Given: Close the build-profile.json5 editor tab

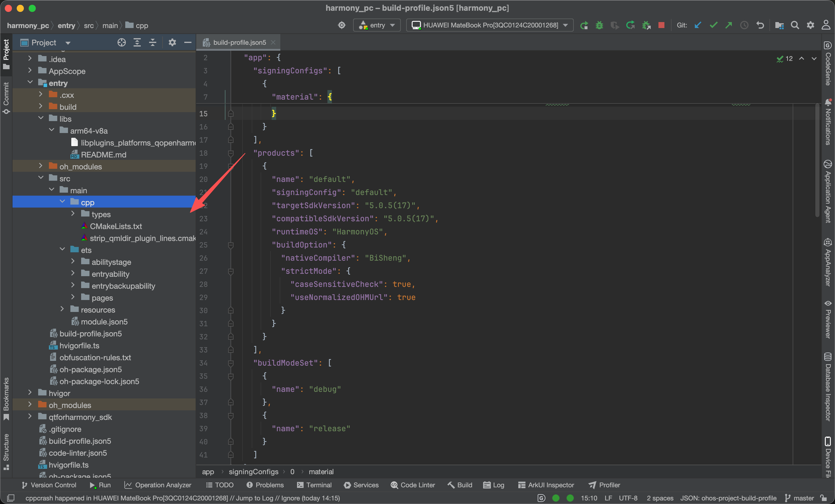Looking at the screenshot, I should pos(273,42).
